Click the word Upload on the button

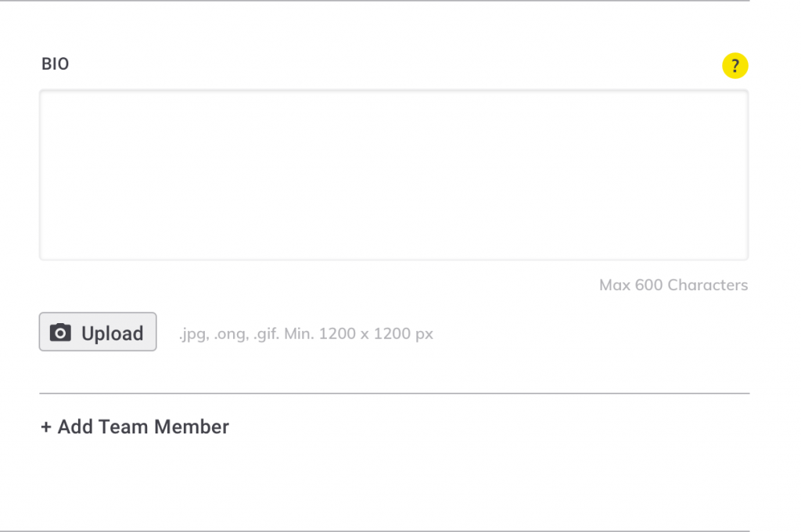click(113, 334)
